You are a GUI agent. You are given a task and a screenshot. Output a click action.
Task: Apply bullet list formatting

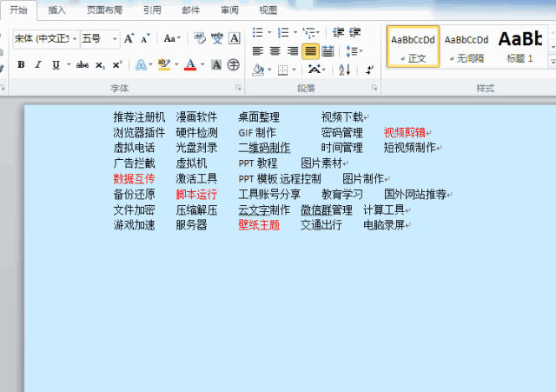[258, 32]
